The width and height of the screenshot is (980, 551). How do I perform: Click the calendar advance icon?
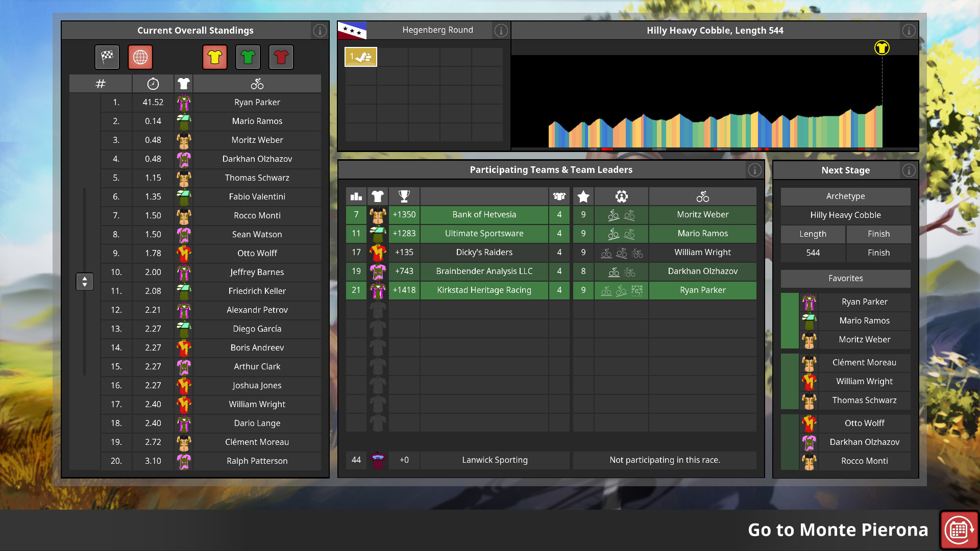[x=959, y=530]
